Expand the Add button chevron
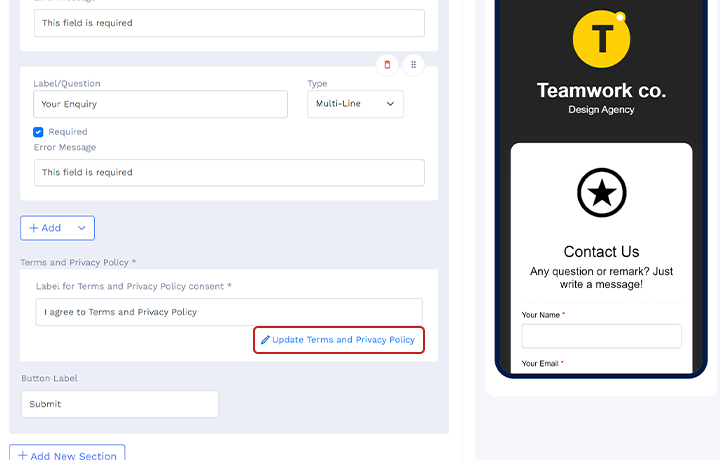The width and height of the screenshot is (720, 460). click(82, 228)
